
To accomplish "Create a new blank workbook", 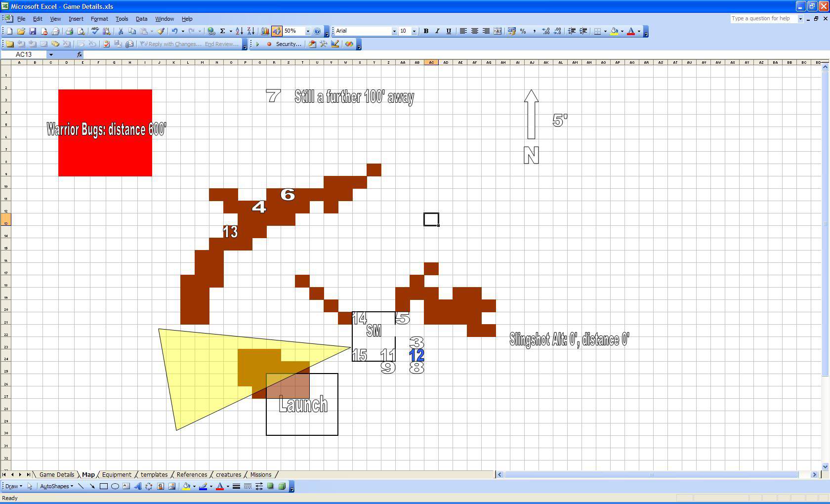I will [x=9, y=31].
